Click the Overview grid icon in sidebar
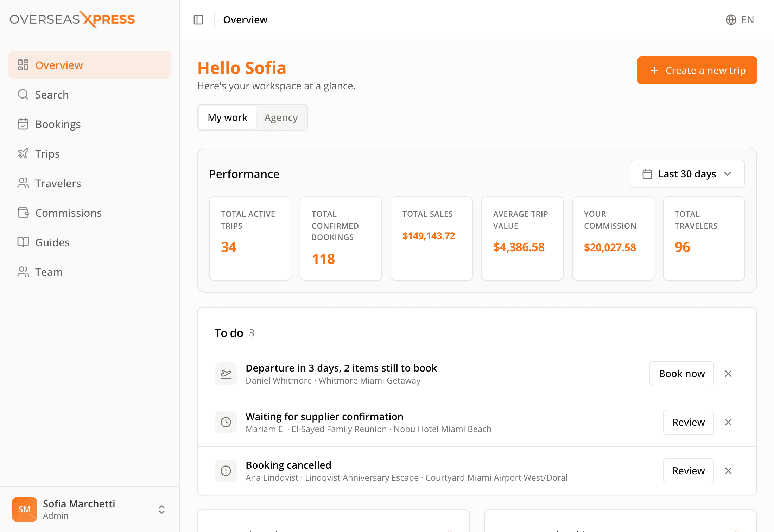 (x=23, y=65)
